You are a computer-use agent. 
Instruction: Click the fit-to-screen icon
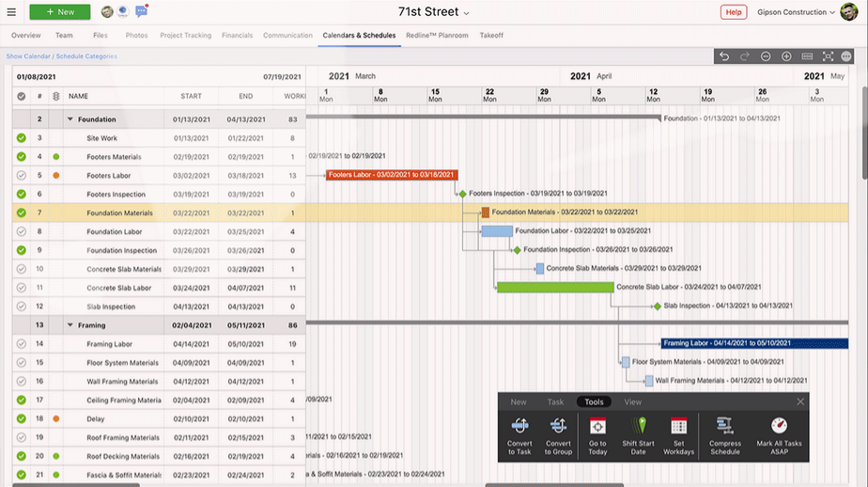pyautogui.click(x=828, y=56)
